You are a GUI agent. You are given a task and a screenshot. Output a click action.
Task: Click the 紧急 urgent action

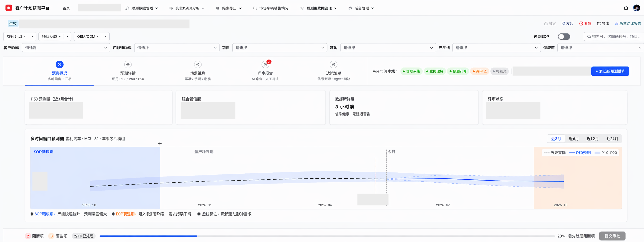tap(585, 24)
